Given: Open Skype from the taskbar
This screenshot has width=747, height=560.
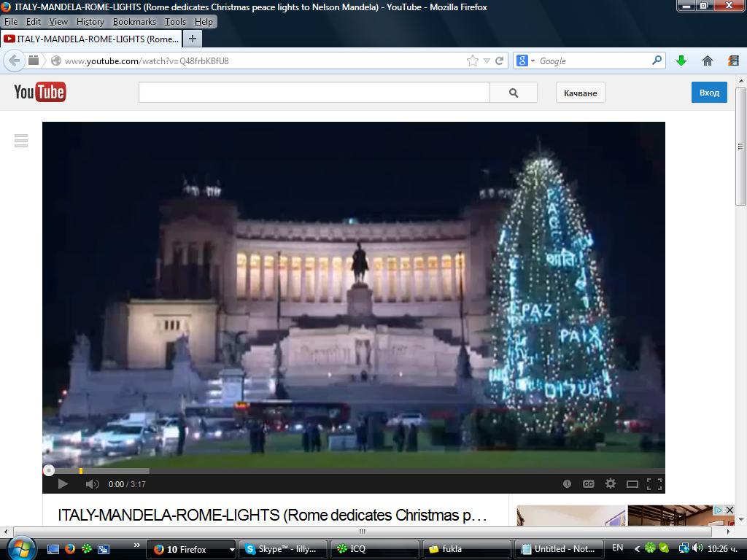Looking at the screenshot, I should pos(282,549).
